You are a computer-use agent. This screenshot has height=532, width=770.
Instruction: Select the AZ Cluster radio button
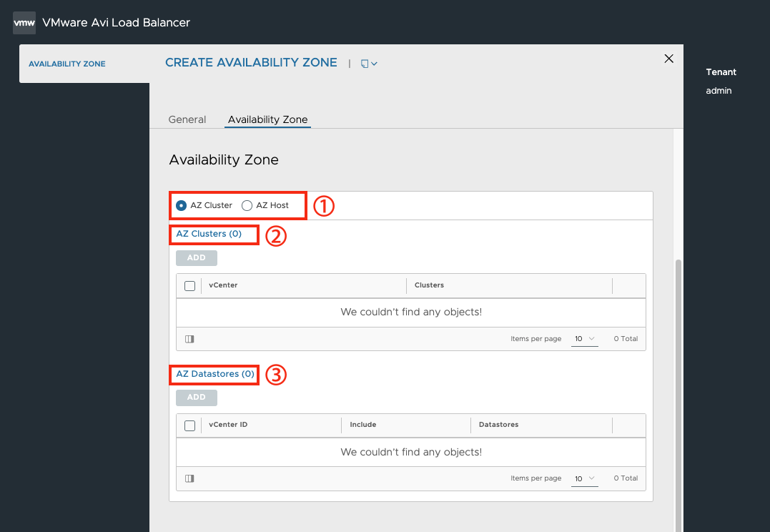tap(181, 205)
